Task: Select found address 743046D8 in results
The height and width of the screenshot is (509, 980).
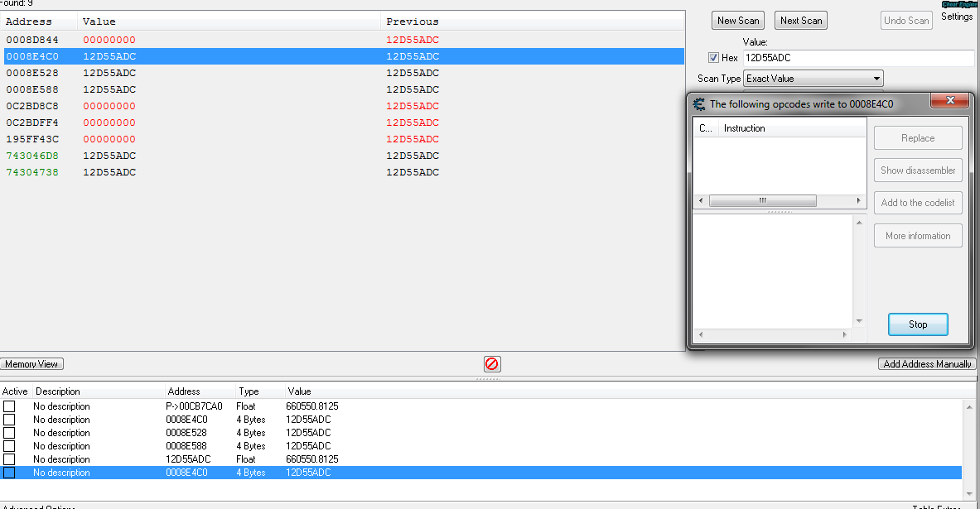Action: coord(32,156)
